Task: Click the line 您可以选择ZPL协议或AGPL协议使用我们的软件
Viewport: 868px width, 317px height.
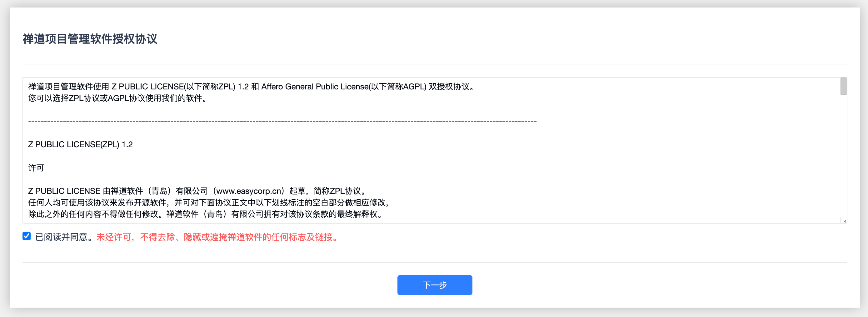Action: pyautogui.click(x=117, y=98)
